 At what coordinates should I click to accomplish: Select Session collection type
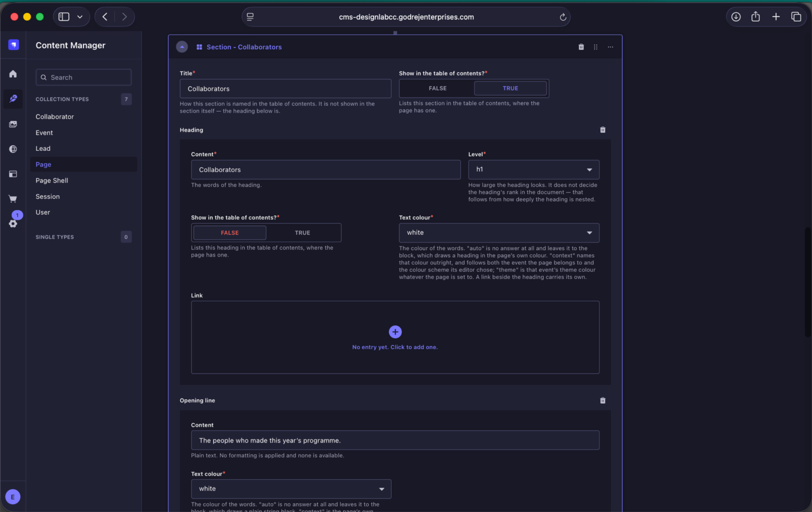[x=48, y=196]
